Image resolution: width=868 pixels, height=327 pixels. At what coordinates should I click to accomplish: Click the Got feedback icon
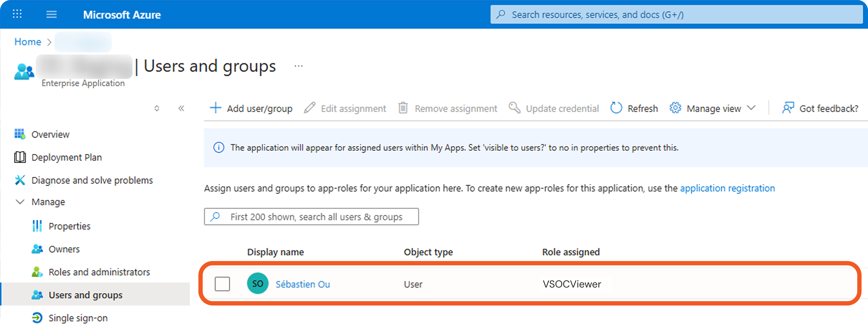[x=788, y=108]
